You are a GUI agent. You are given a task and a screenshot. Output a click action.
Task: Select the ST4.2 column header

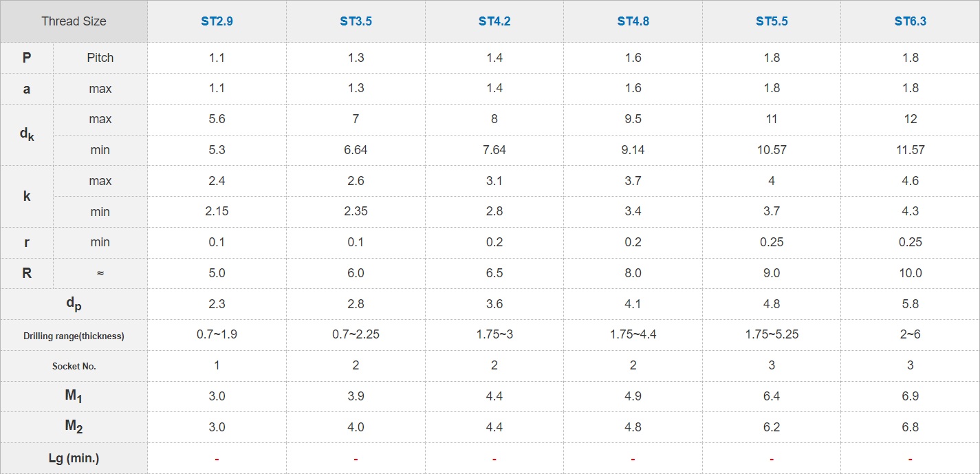494,21
